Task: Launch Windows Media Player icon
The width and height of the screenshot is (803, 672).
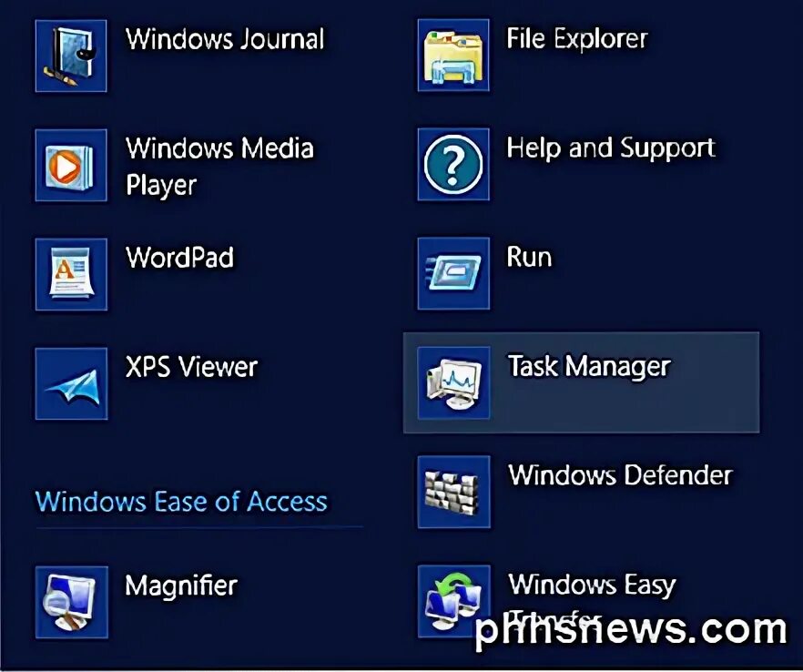Action: [71, 165]
